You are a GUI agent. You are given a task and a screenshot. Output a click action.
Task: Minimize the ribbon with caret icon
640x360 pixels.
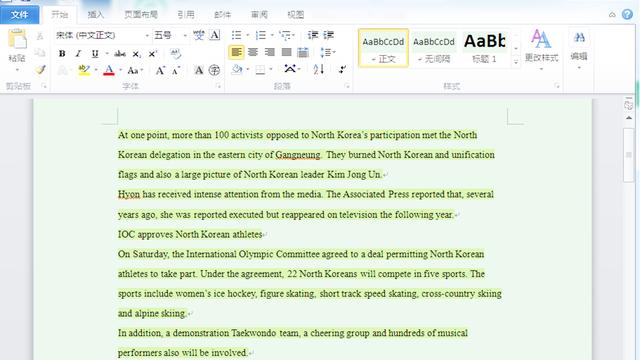(x=612, y=15)
